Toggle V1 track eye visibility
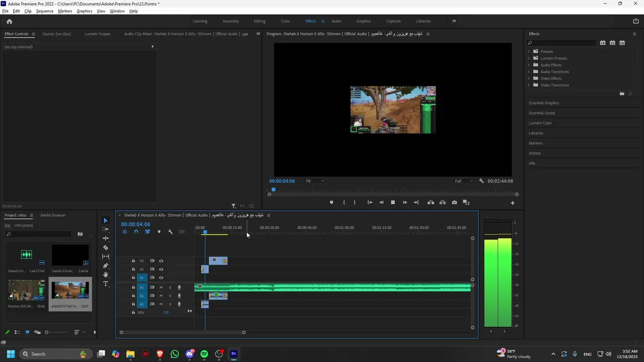644x362 pixels. [161, 278]
